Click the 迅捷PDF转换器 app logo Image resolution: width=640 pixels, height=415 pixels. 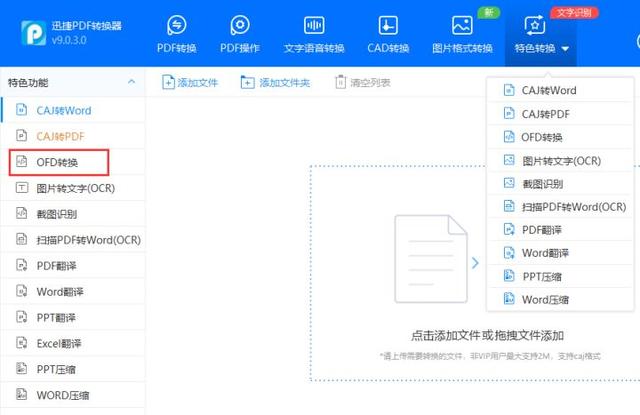33,33
